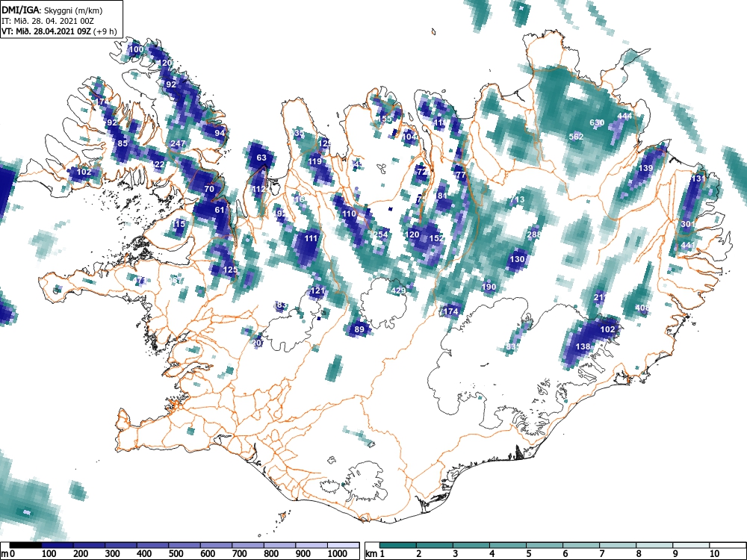Click the visibility value 174 on the map
747x560 pixels.
[x=450, y=311]
